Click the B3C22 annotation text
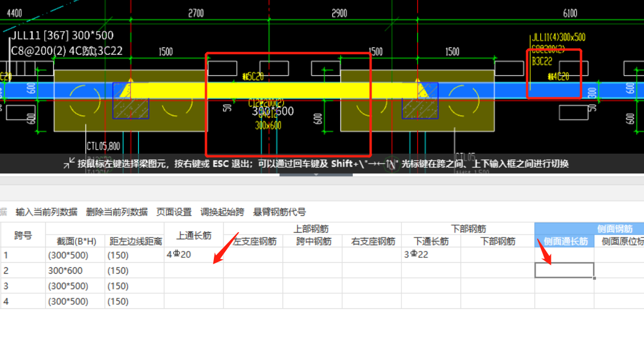Viewport: 644px width, 343px height. point(542,61)
